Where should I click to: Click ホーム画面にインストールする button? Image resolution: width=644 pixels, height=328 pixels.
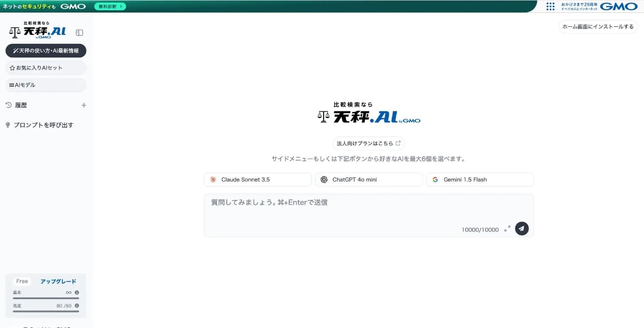click(598, 26)
